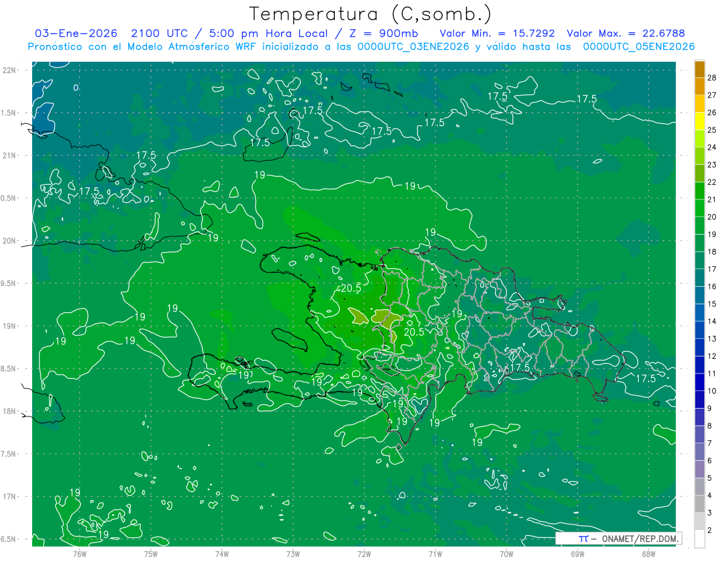Click legend value "21"
Viewport: 728px width, 562px height.
click(712, 199)
